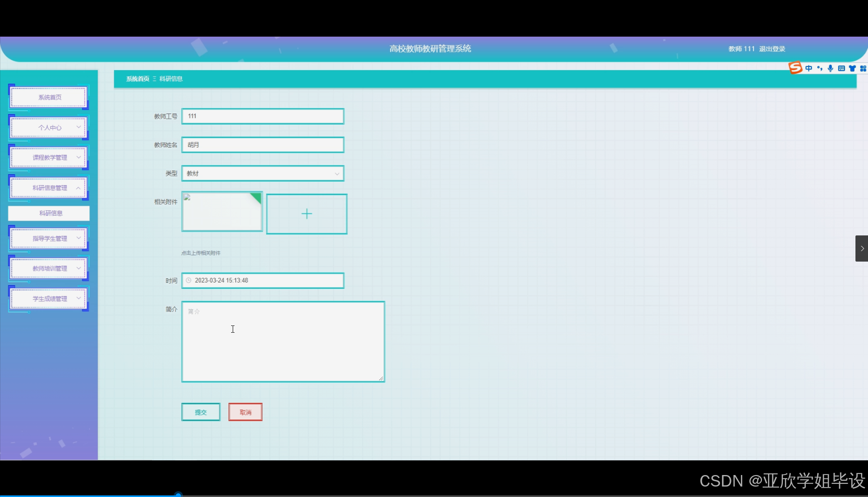The image size is (868, 497).
Task: Click the green corner badge on uploaded attachment
Action: [x=256, y=197]
